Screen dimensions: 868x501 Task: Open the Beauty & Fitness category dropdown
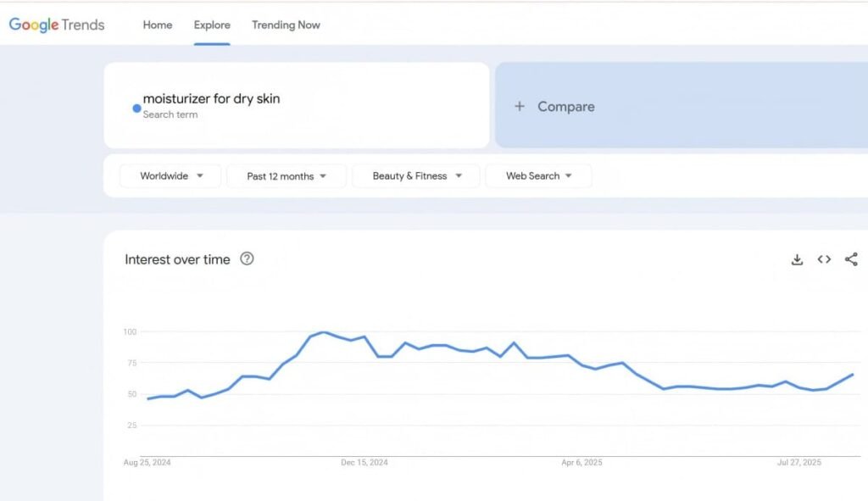(x=416, y=176)
